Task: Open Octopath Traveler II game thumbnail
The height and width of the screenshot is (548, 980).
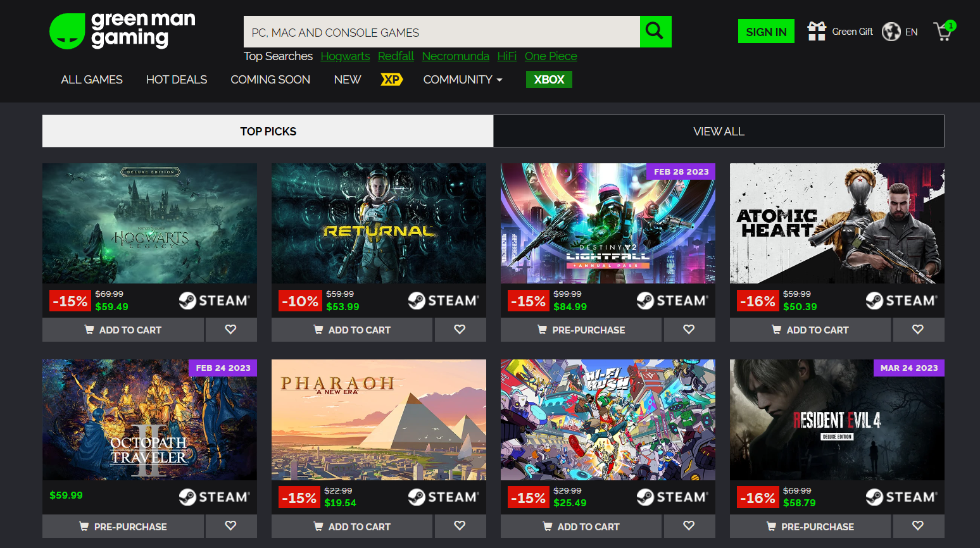Action: [150, 420]
